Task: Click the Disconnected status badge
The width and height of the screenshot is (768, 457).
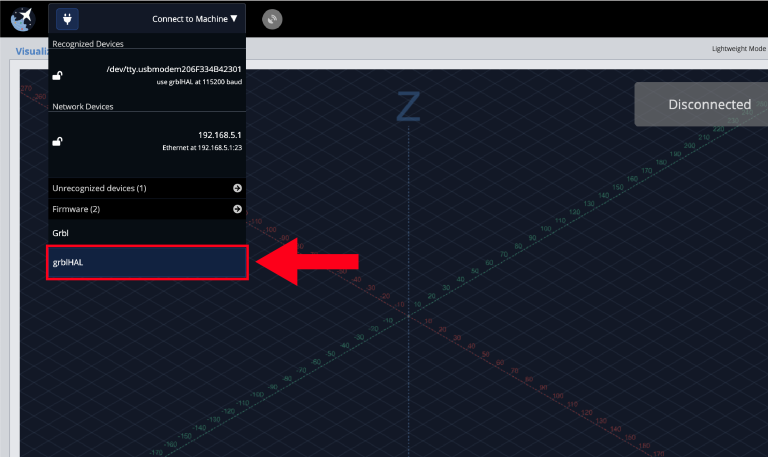Action: 701,104
